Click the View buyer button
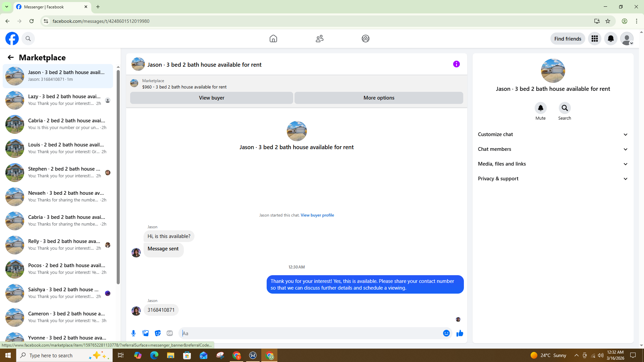 211,98
